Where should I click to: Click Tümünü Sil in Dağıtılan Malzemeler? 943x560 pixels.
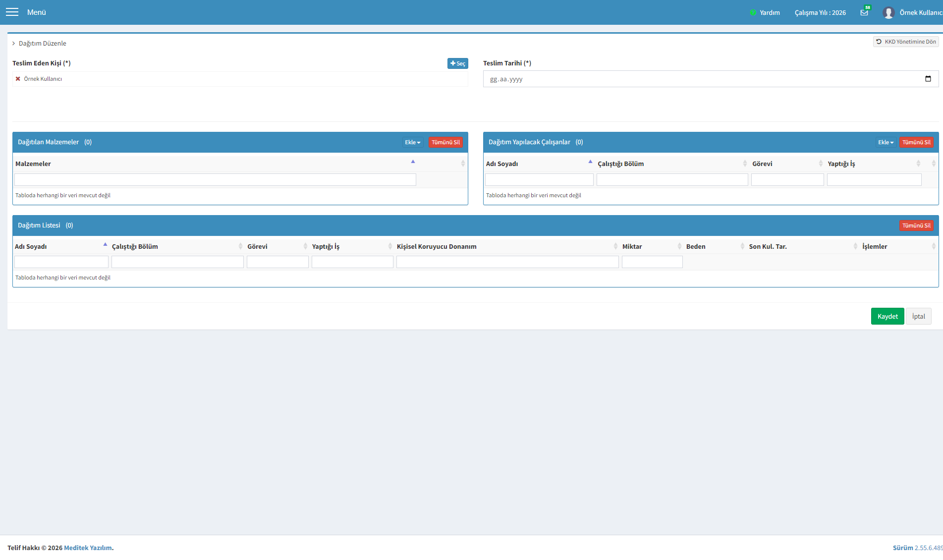[445, 142]
